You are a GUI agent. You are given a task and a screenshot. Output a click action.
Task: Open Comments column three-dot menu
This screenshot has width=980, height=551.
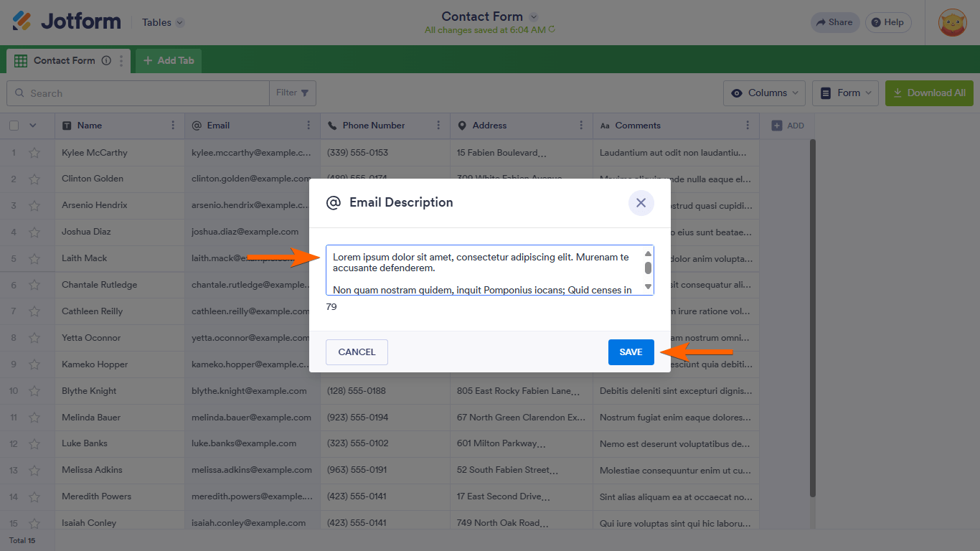coord(748,126)
